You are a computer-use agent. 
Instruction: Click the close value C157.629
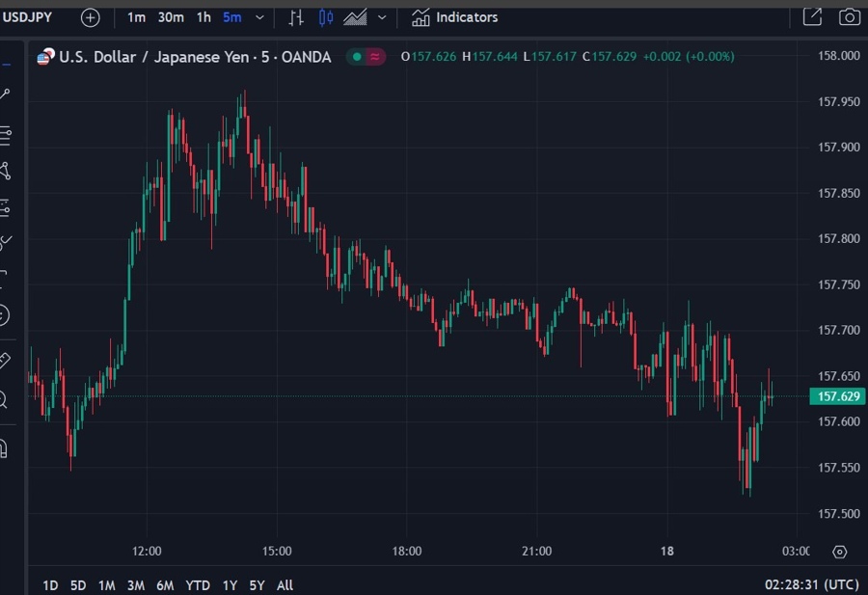609,57
